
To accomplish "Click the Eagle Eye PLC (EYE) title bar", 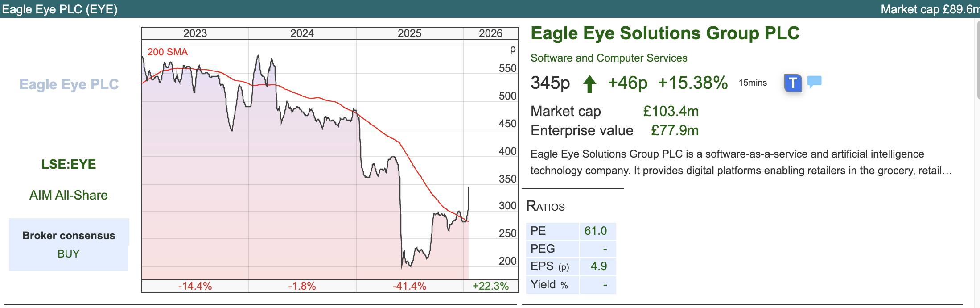I will coord(60,9).
